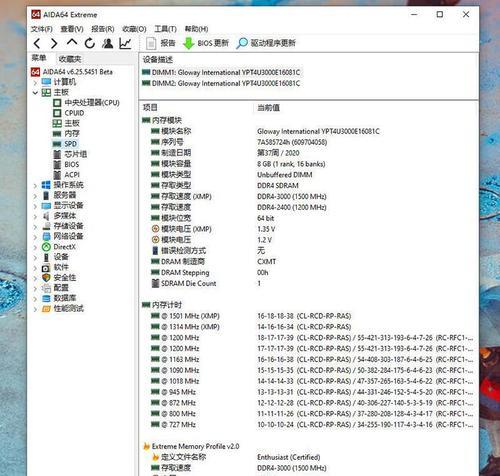Open the user/person toolbar icon
The height and width of the screenshot is (476, 500).
coord(108,43)
